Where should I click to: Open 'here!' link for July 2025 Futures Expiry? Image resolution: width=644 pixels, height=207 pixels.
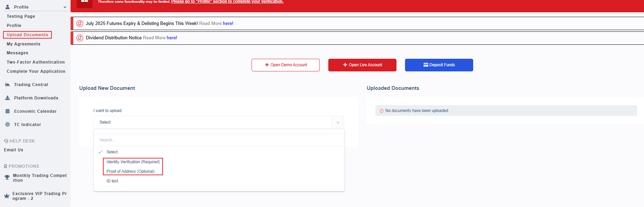(x=228, y=24)
